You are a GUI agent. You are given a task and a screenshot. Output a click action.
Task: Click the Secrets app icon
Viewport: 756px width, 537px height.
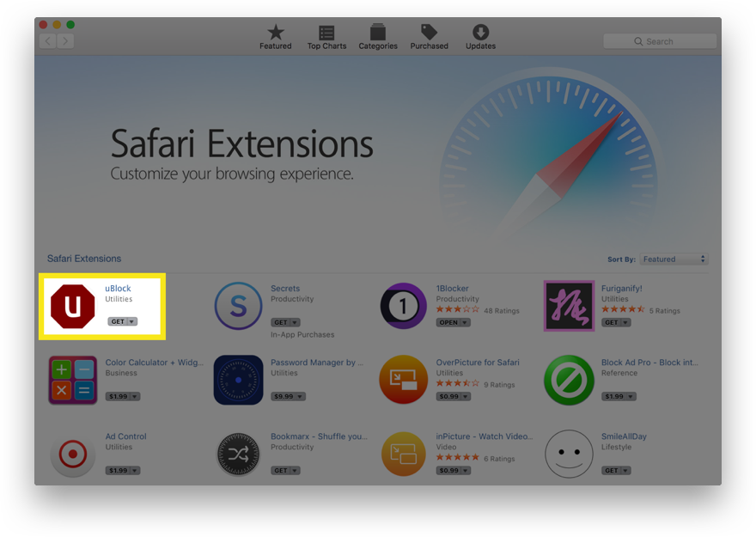click(x=238, y=306)
